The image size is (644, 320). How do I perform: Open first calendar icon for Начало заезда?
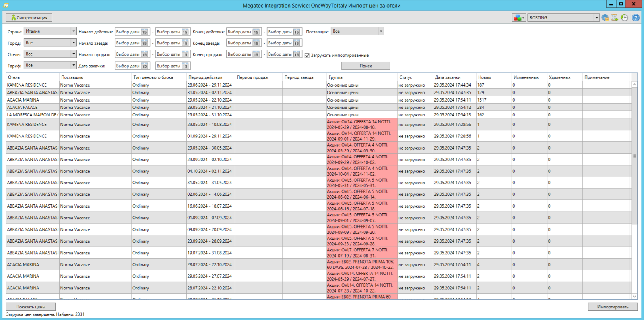tap(144, 43)
